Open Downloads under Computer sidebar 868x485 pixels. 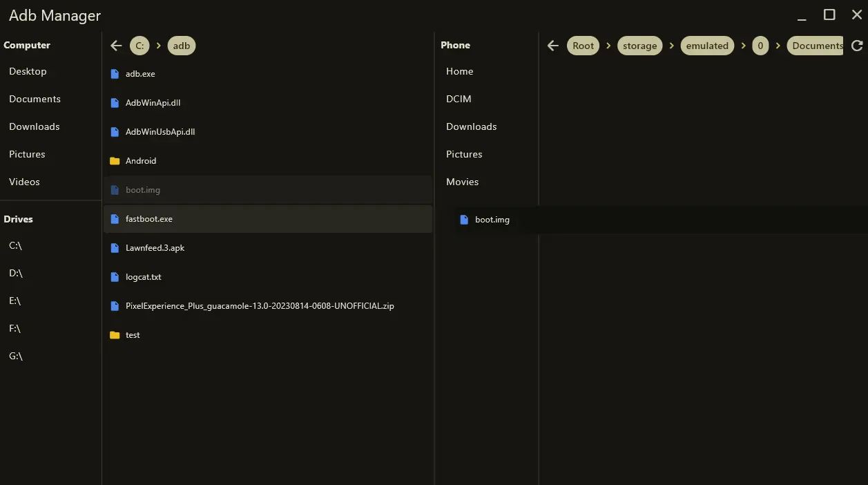(x=35, y=126)
